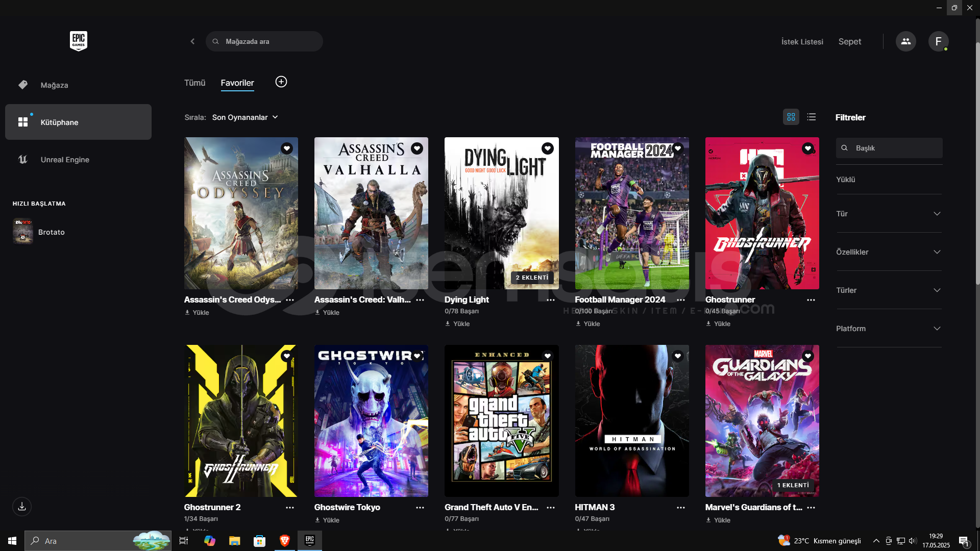Open Task View in the taskbar
Screen dimensions: 980x551
[x=184, y=541]
